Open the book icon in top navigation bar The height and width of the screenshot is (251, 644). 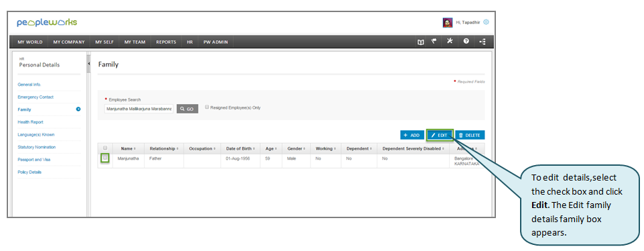click(421, 42)
